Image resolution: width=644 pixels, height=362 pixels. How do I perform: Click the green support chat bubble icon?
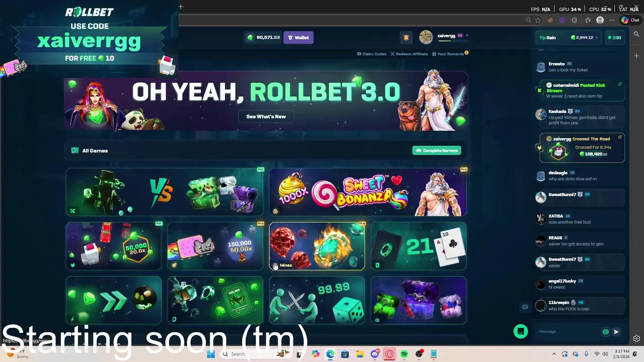tap(521, 331)
